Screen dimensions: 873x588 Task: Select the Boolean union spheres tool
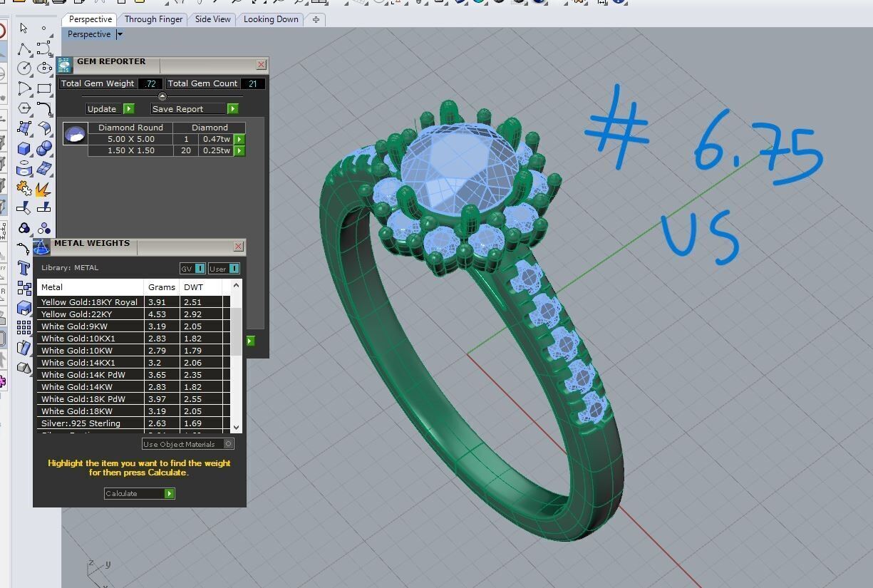[44, 148]
